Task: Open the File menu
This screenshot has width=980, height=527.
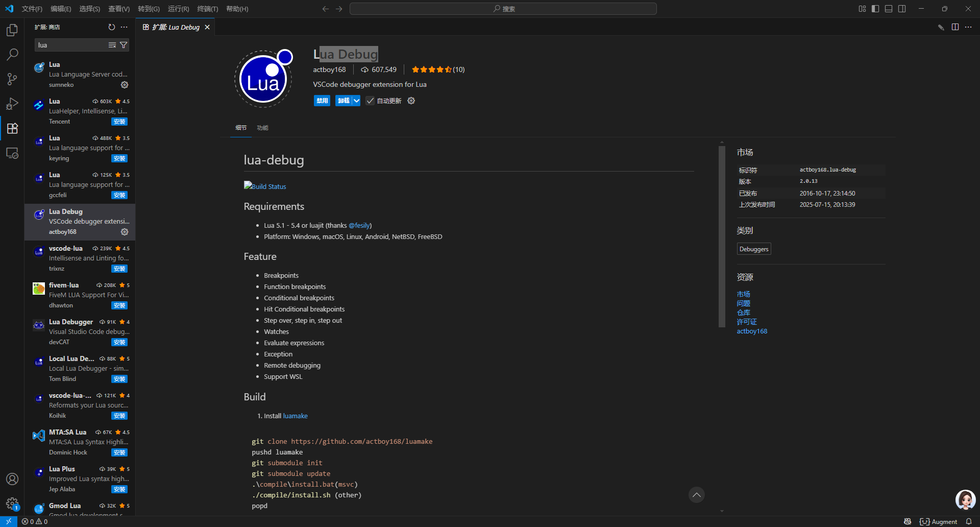Action: point(32,9)
